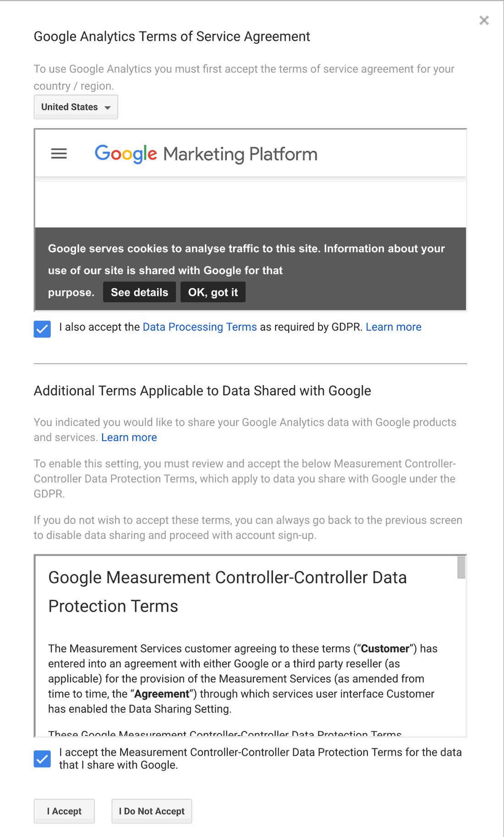This screenshot has height=837, width=504.
Task: Open the Data Processing Terms link
Action: [200, 327]
